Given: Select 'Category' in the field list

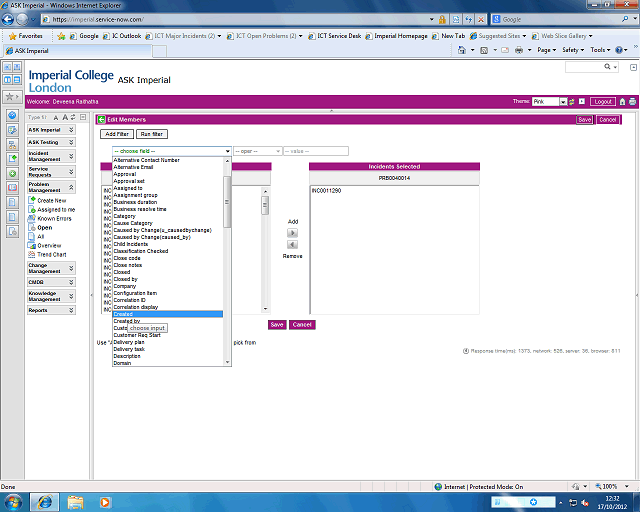Looking at the screenshot, I should point(125,216).
